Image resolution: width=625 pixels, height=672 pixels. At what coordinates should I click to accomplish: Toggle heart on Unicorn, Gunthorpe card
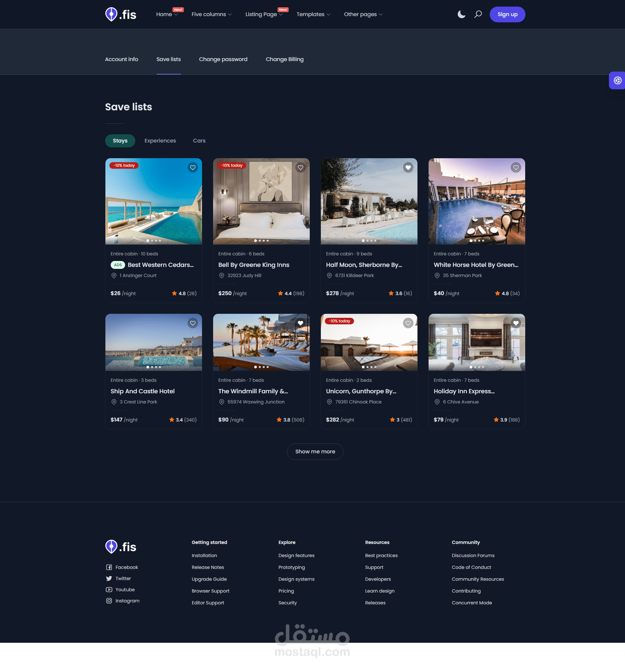408,323
